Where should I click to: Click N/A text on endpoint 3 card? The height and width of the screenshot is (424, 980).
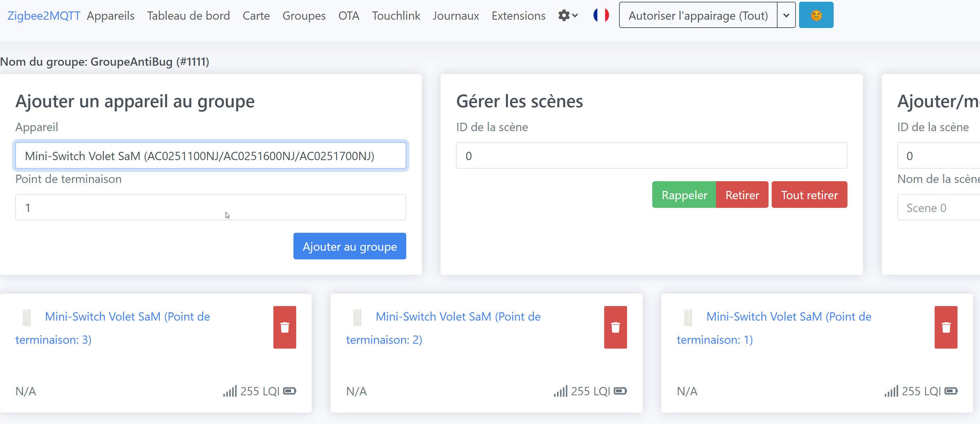(26, 391)
